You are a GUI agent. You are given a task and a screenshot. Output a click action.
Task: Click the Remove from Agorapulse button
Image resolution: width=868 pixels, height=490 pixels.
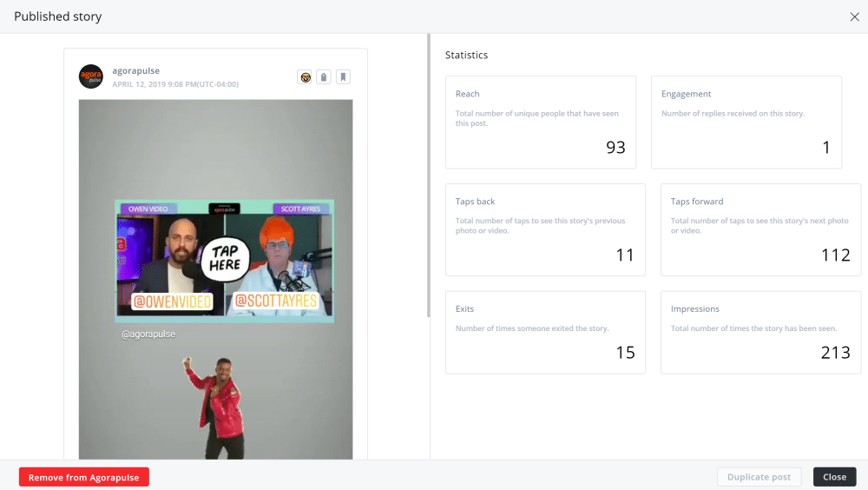pos(84,477)
